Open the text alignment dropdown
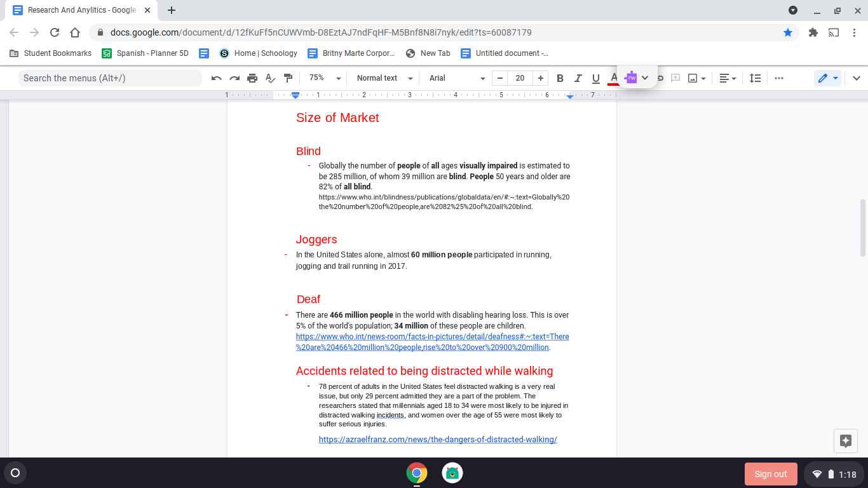 pos(728,78)
